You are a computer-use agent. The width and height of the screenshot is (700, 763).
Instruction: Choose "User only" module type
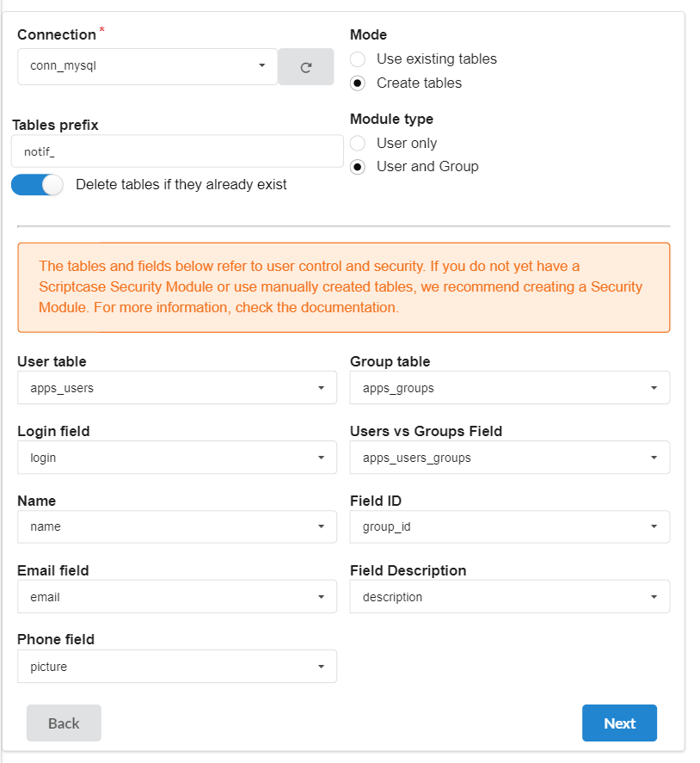(x=357, y=143)
